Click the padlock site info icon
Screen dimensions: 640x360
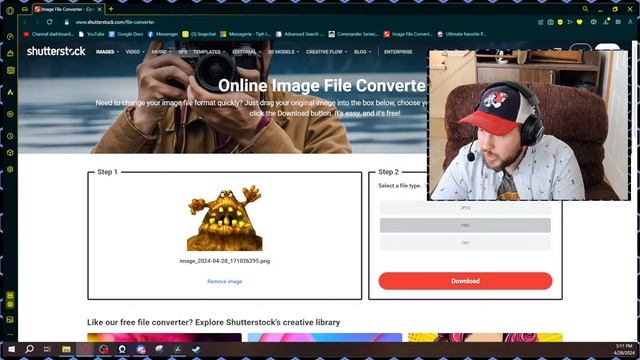67,22
